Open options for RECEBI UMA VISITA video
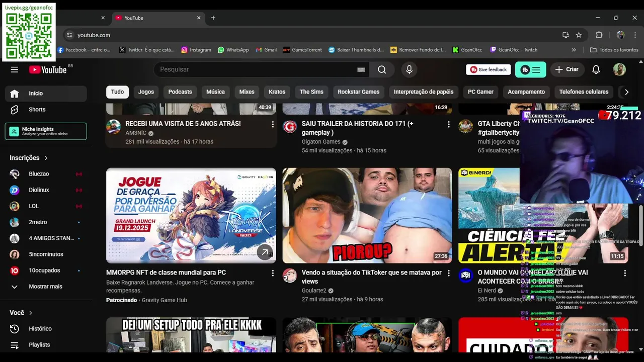The height and width of the screenshot is (362, 644). pyautogui.click(x=273, y=124)
